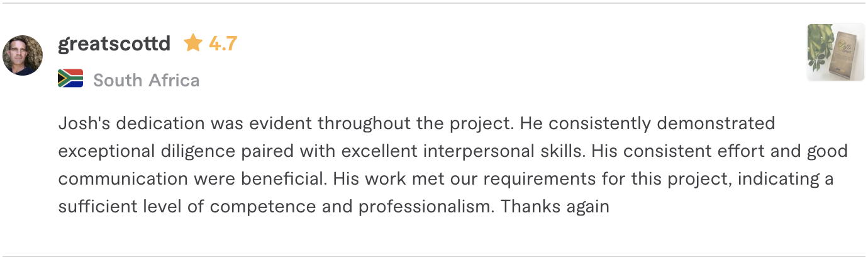Click the 4.7 rating score
868x259 pixels.
click(x=223, y=43)
